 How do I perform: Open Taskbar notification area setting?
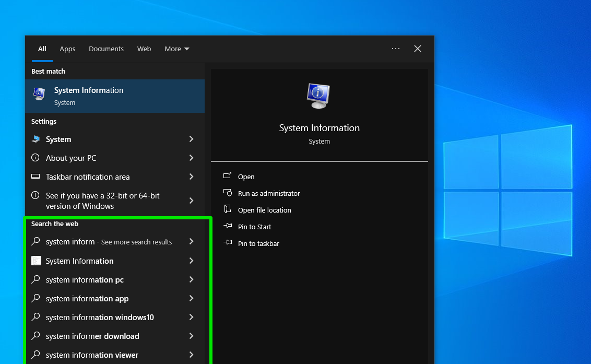coord(115,177)
